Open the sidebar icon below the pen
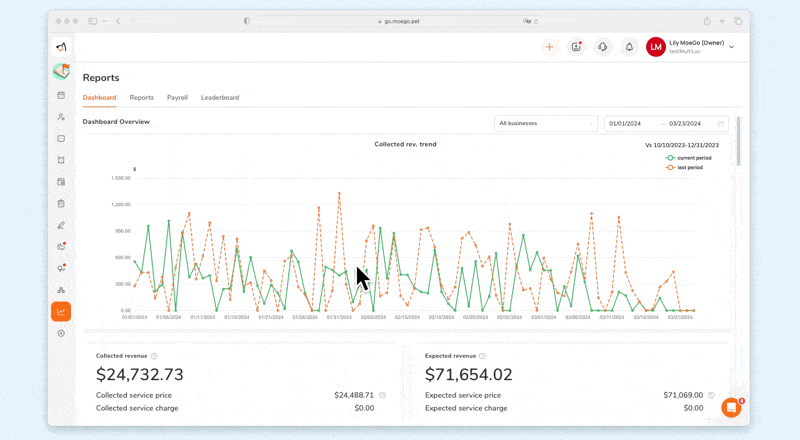This screenshot has height=440, width=800. pos(61,247)
